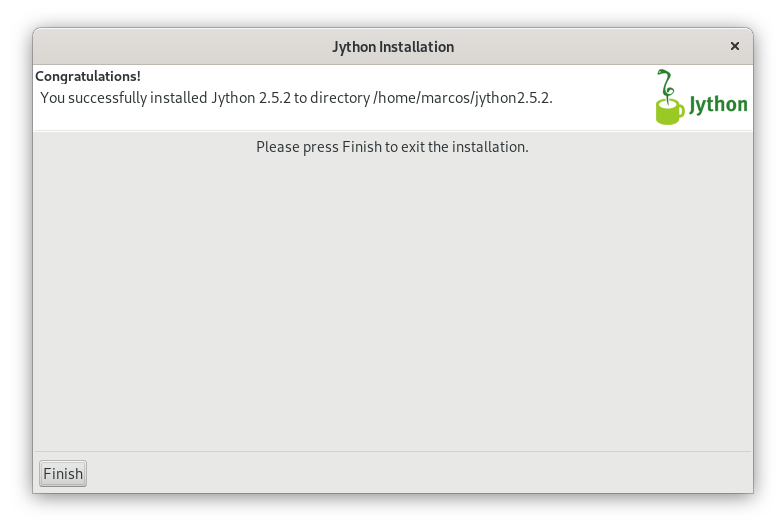The height and width of the screenshot is (528, 779).
Task: Click the successfully installed message line
Action: [296, 98]
